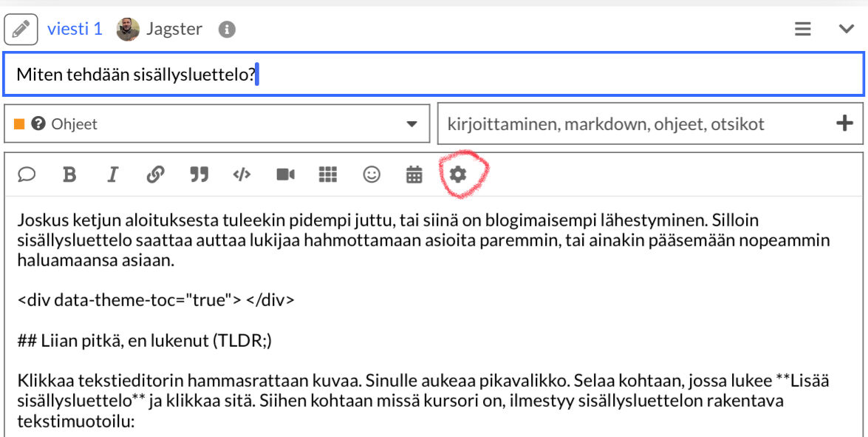Click the grid table icon
The width and height of the screenshot is (868, 437).
[328, 175]
